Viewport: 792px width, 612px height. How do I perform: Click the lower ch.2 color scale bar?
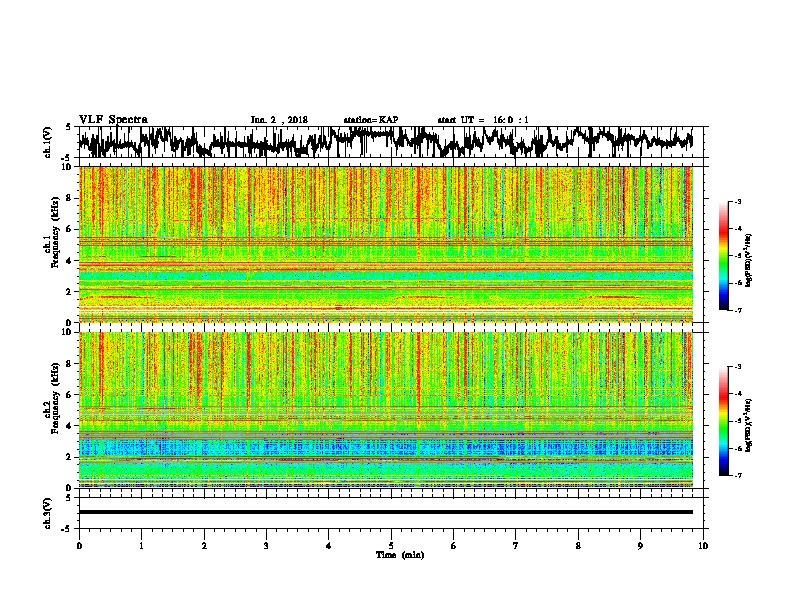point(724,421)
